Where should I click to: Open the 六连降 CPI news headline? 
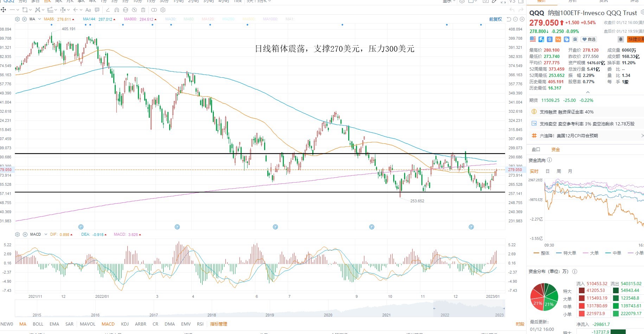coord(569,136)
